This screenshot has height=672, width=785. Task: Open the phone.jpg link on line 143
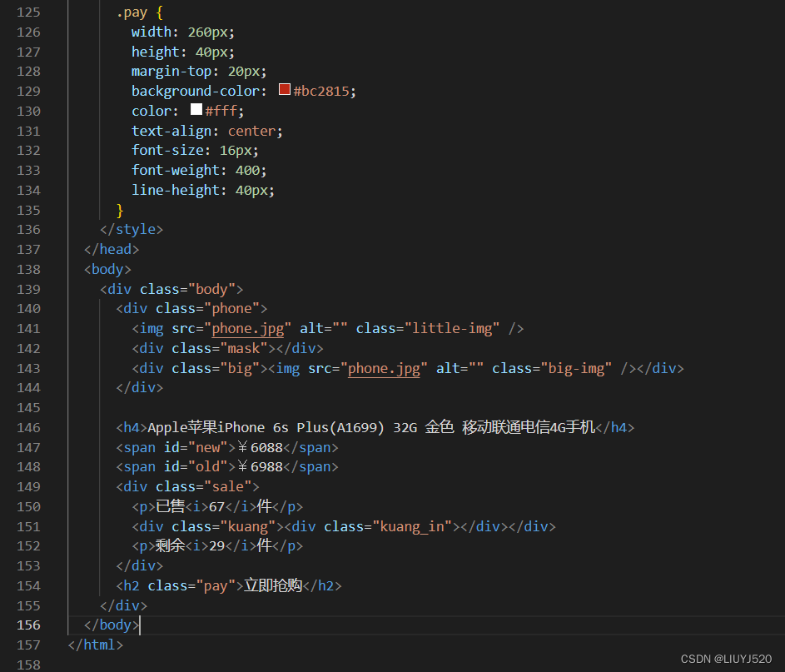click(384, 369)
